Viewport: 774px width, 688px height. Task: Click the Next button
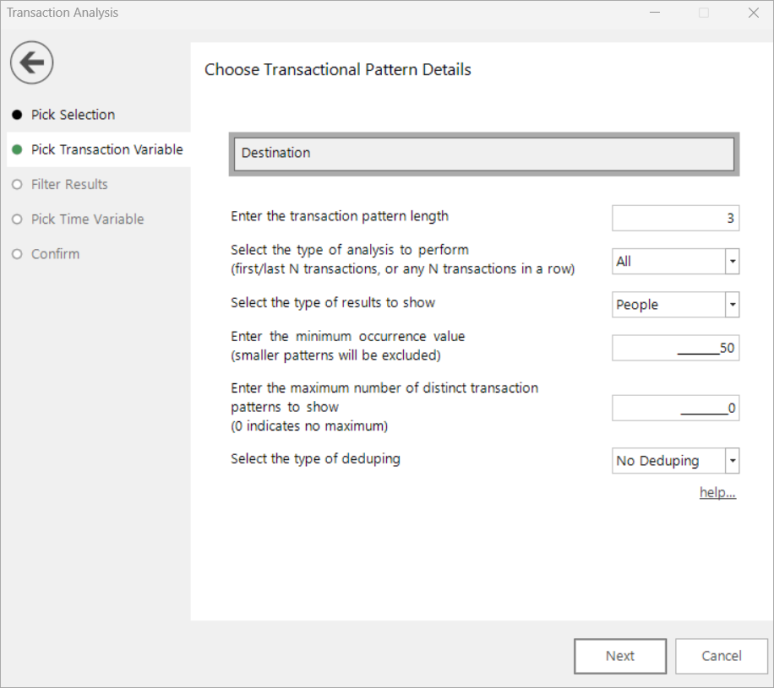[620, 656]
